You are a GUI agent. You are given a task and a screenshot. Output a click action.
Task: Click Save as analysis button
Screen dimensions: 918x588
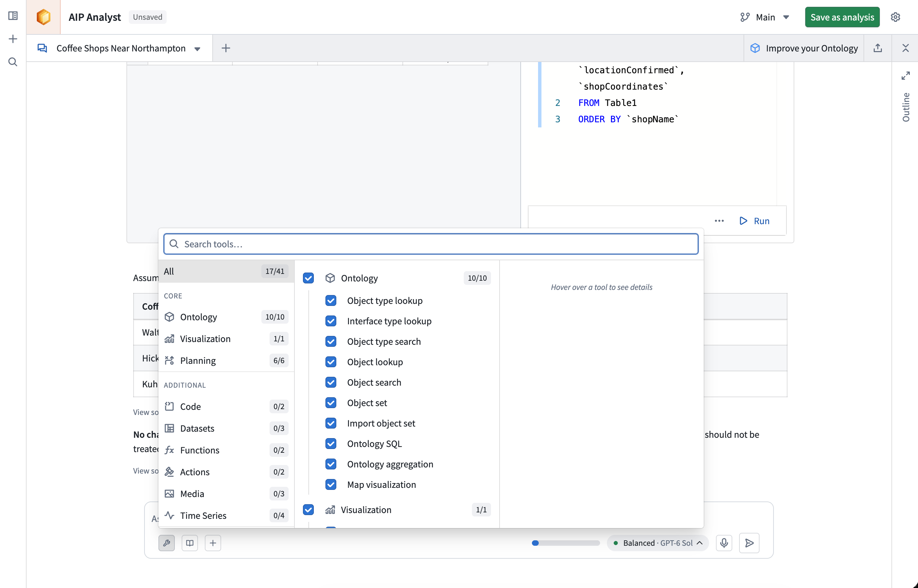tap(842, 17)
